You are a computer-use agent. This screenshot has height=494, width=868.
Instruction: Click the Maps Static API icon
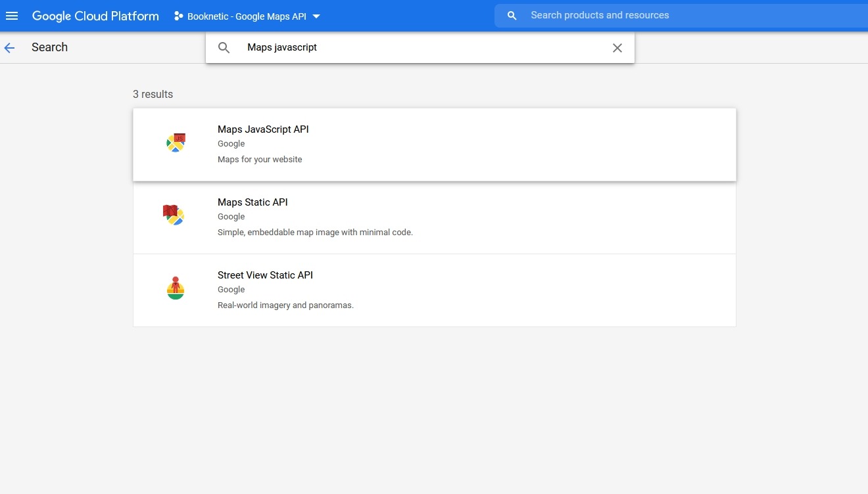pyautogui.click(x=174, y=215)
